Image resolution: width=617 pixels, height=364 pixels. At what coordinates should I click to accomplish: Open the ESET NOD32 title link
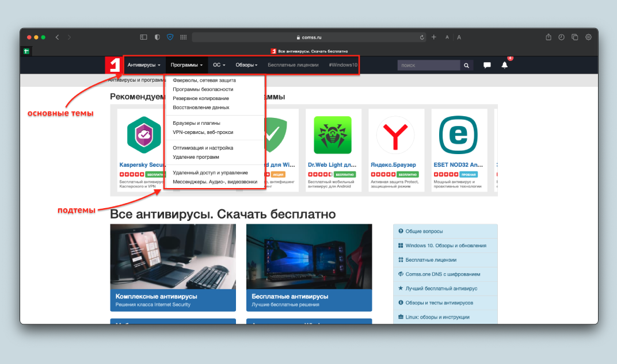tap(458, 164)
